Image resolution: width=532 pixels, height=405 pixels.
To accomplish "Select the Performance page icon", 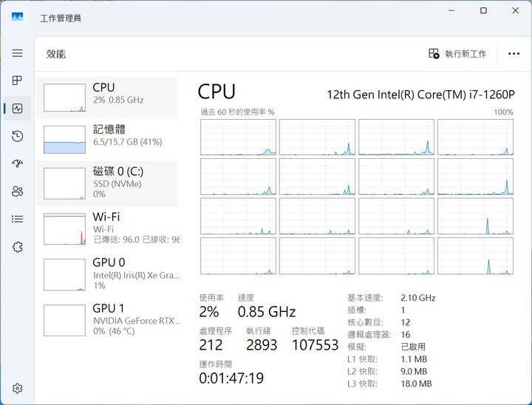I will pos(17,109).
